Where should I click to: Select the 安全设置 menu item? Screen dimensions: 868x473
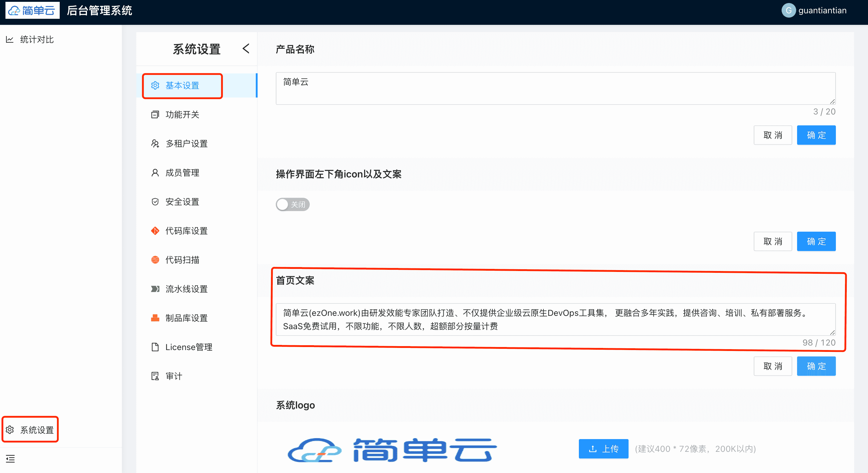pyautogui.click(x=197, y=202)
